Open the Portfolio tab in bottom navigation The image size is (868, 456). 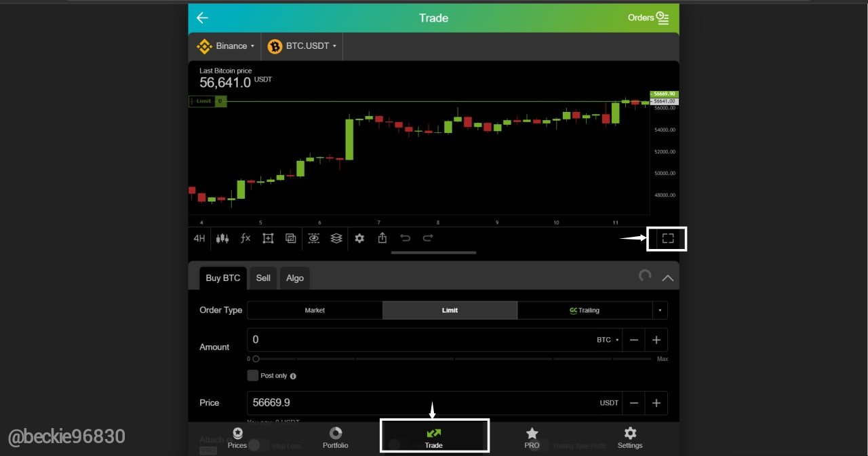point(336,438)
